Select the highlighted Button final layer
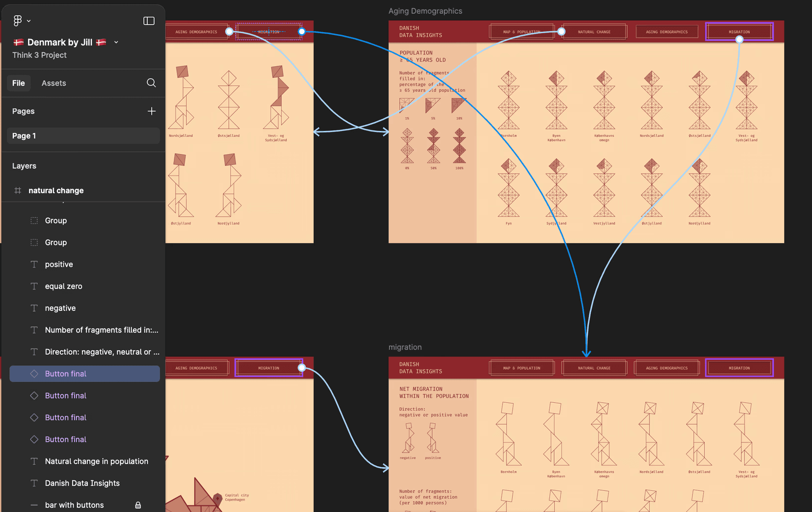Viewport: 812px width, 512px height. [84, 374]
